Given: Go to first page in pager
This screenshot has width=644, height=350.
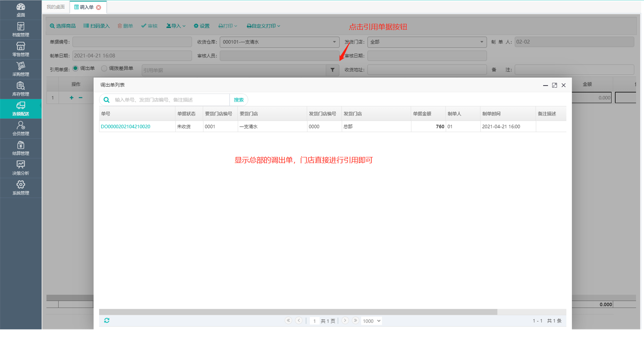Looking at the screenshot, I should pyautogui.click(x=288, y=321).
